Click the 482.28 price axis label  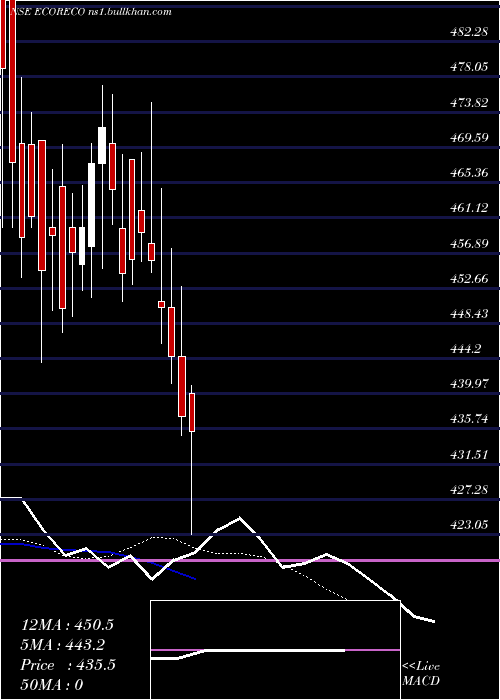(x=468, y=32)
